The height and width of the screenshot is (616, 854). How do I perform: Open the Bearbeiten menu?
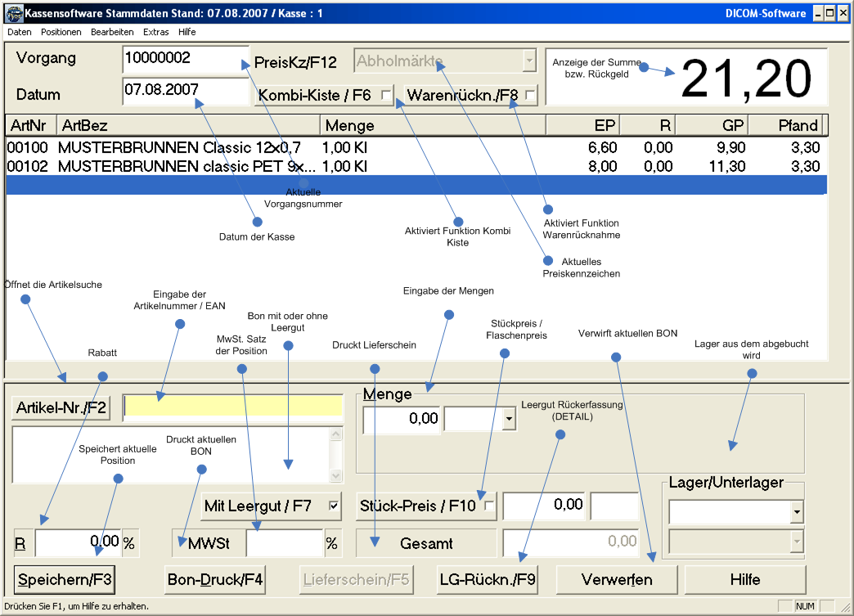point(112,32)
